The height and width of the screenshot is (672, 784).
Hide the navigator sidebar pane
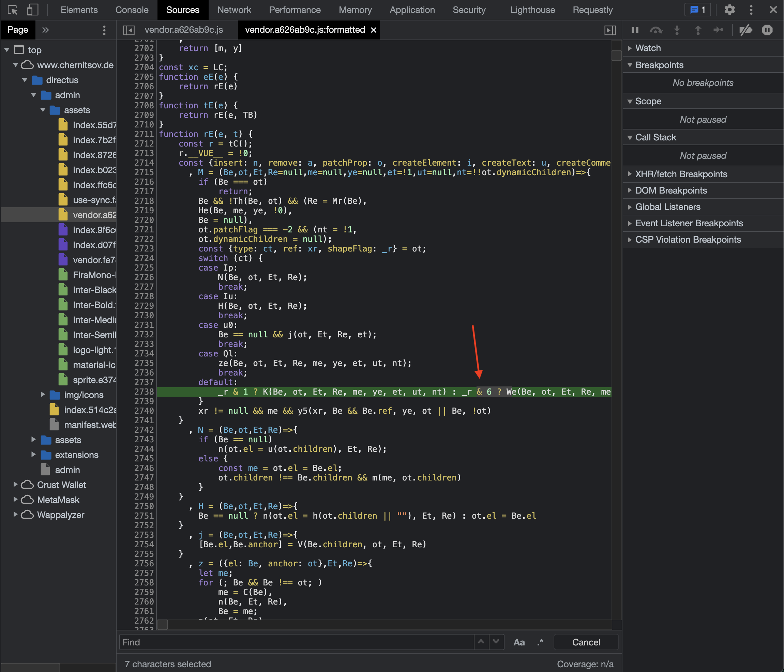tap(129, 30)
